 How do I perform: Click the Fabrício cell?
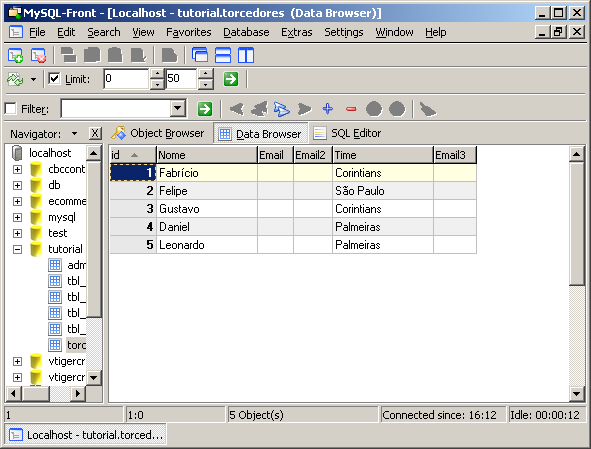click(207, 173)
